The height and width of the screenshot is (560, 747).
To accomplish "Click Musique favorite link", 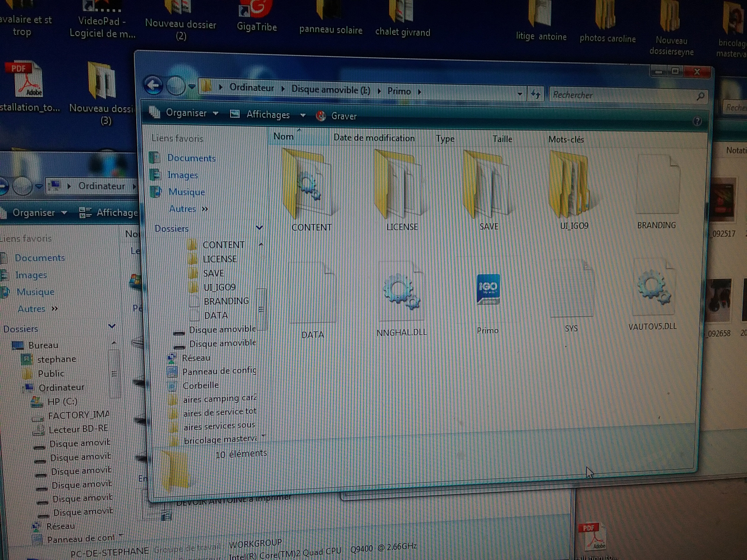I will click(x=187, y=192).
